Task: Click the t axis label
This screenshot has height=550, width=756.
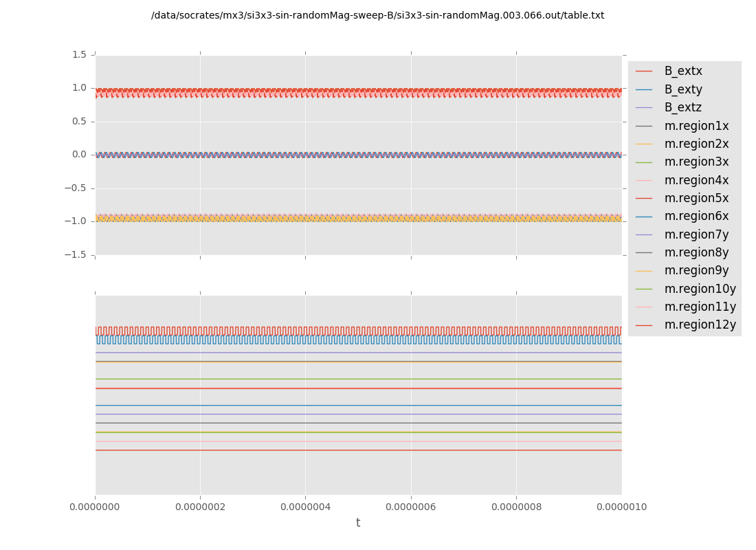Action: coord(358,523)
